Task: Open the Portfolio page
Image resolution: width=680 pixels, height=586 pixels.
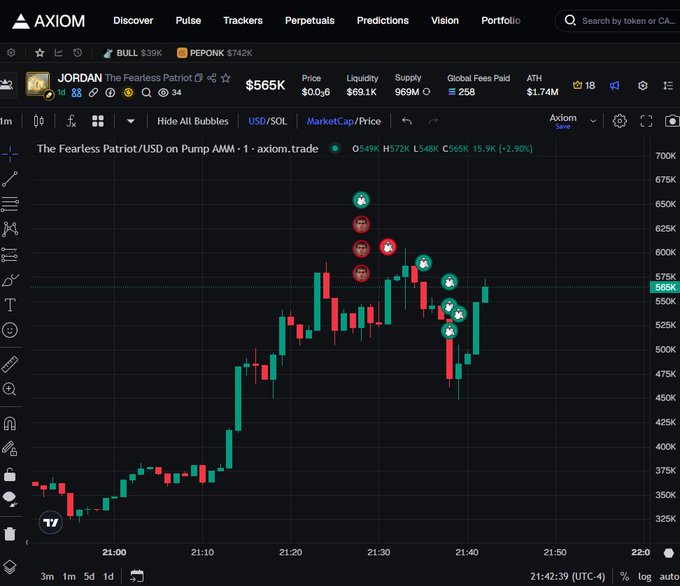Action: 500,20
